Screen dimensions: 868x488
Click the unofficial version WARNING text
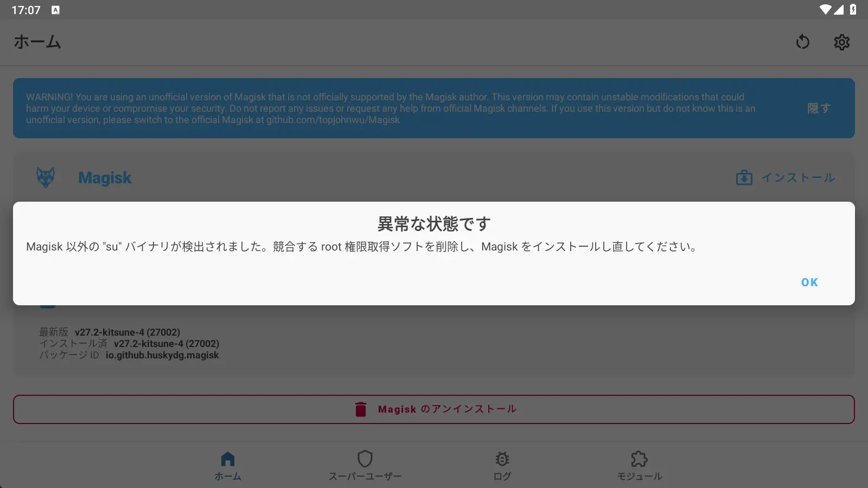point(391,108)
